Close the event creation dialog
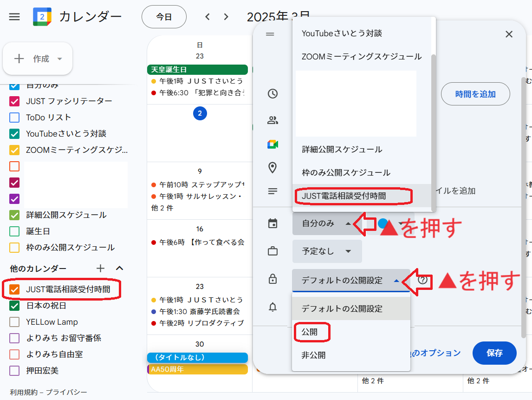This screenshot has height=400, width=532. coord(509,34)
